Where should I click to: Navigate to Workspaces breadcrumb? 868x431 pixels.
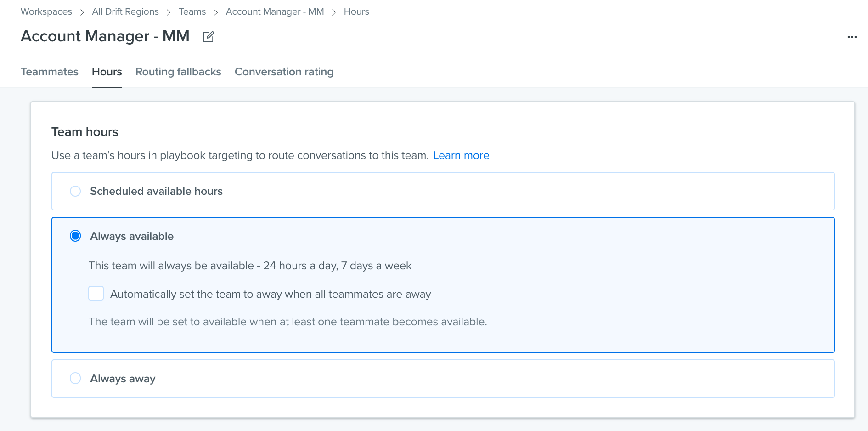pos(46,11)
